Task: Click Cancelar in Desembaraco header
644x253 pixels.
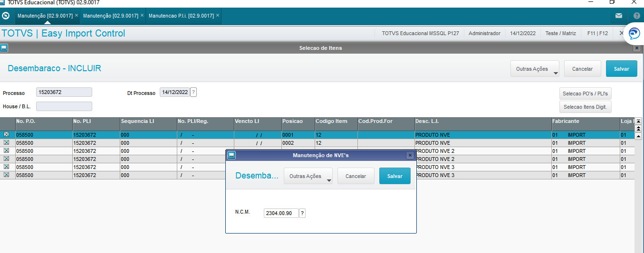Action: click(x=582, y=69)
